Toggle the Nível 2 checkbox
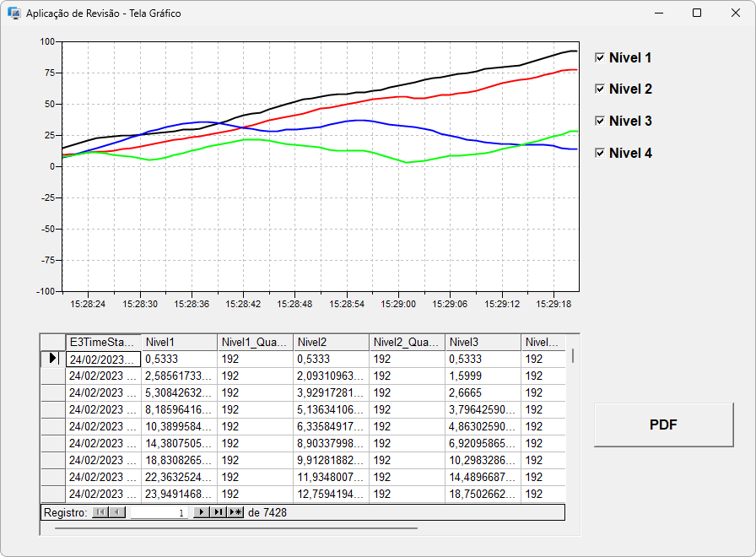The height and width of the screenshot is (557, 756). pos(600,89)
